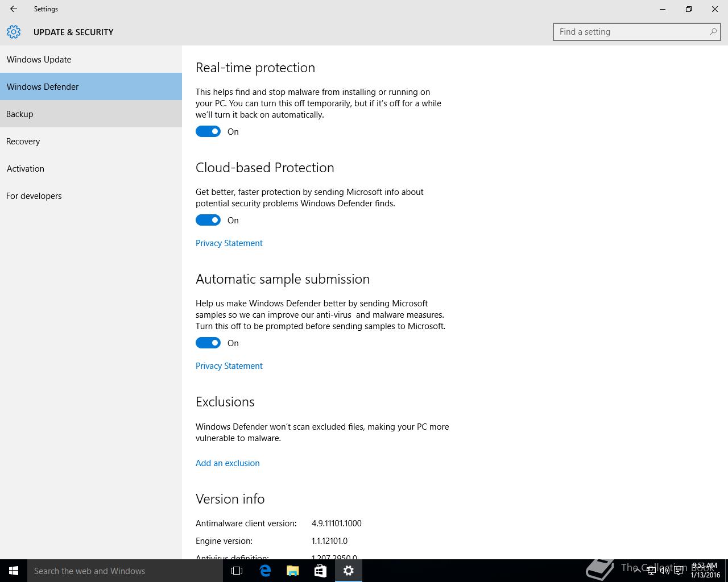Screen dimensions: 728x582
Task: Restore down the Settings window
Action: [689, 9]
